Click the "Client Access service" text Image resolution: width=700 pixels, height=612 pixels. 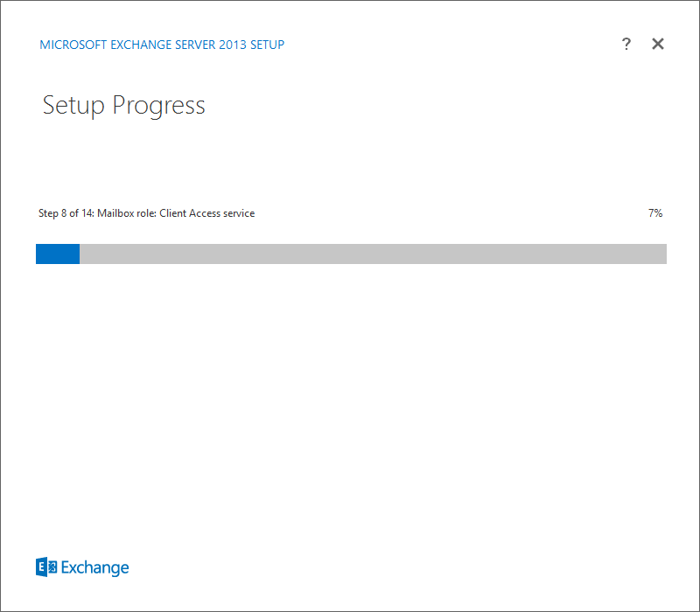coord(206,212)
